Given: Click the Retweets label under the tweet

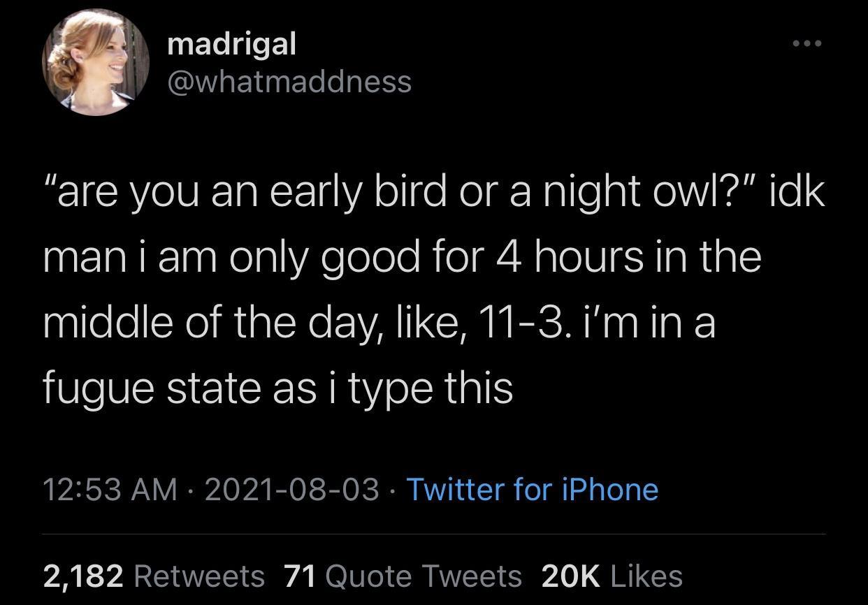Looking at the screenshot, I should click(x=199, y=577).
